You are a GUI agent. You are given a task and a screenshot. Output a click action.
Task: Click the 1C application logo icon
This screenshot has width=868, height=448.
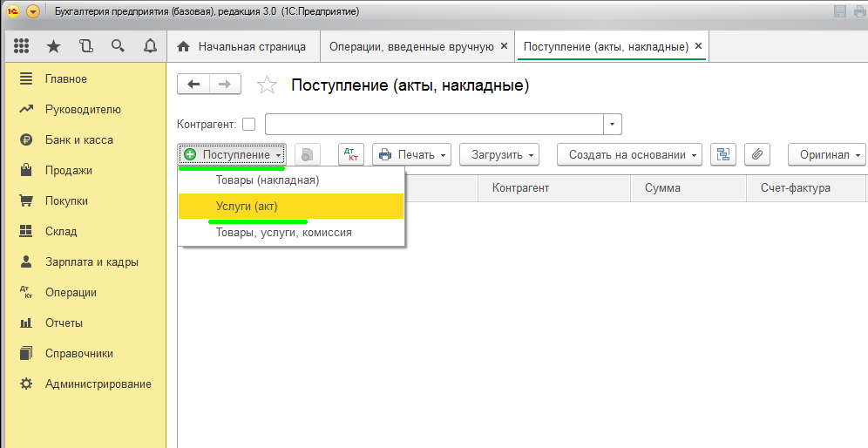(13, 11)
